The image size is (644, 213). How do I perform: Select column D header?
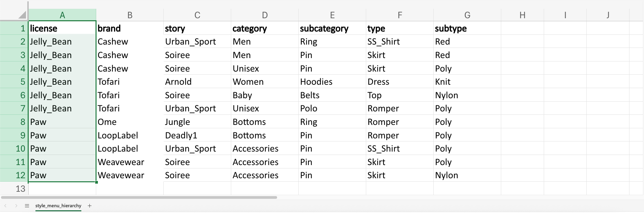click(x=265, y=15)
